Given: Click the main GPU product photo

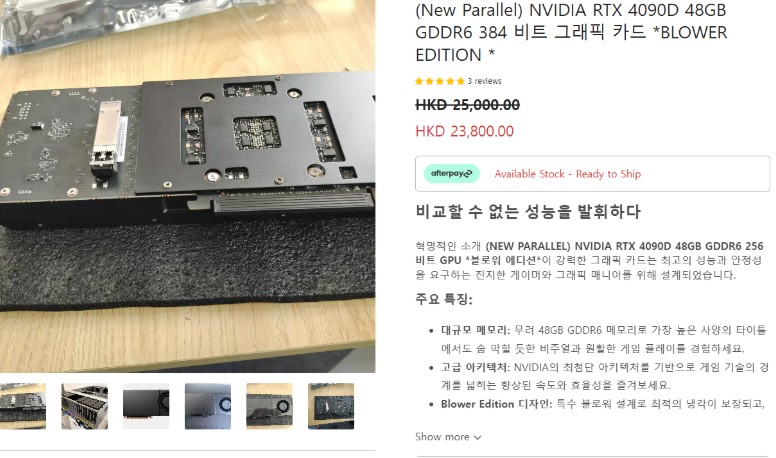Looking at the screenshot, I should coord(188,186).
